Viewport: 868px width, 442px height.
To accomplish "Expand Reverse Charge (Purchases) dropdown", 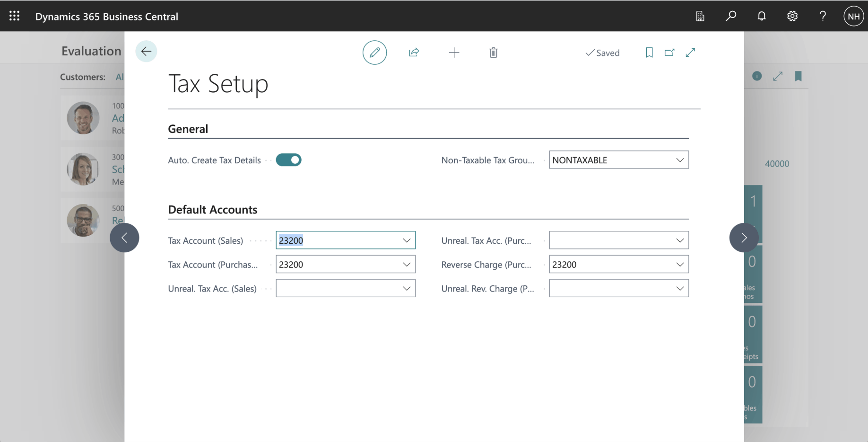I will pos(679,265).
